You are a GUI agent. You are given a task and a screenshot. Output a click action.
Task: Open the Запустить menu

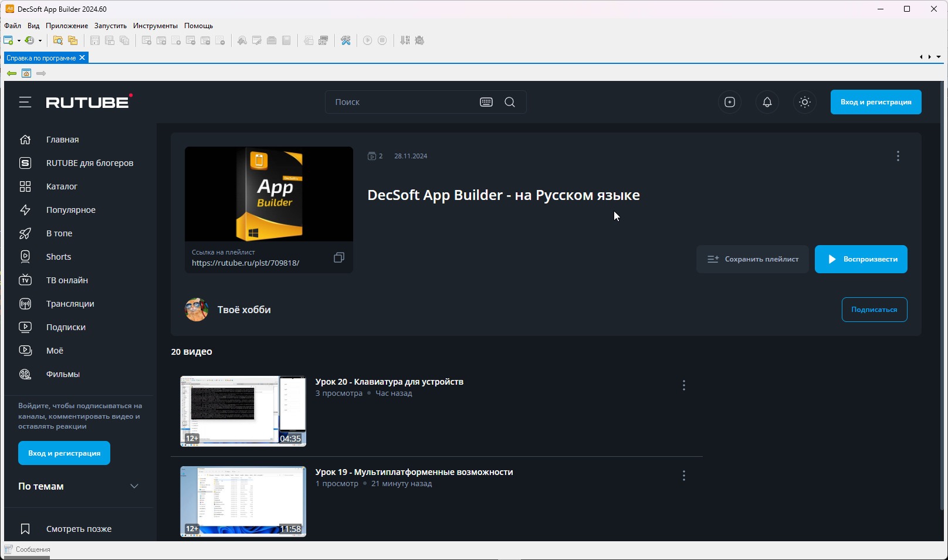coord(110,26)
